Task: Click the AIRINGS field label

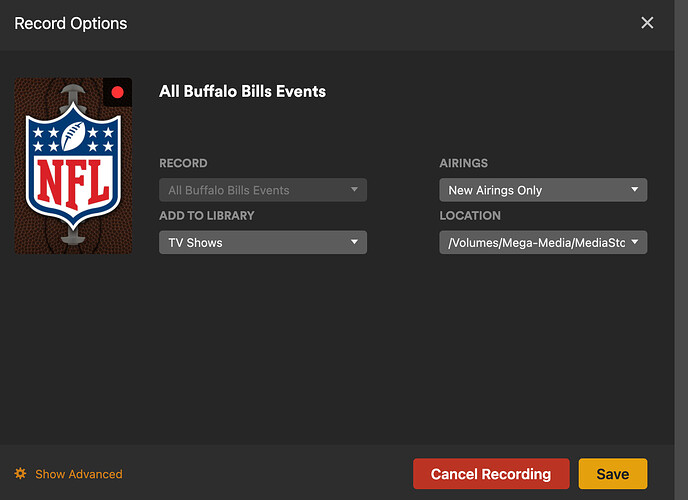Action: click(x=463, y=163)
